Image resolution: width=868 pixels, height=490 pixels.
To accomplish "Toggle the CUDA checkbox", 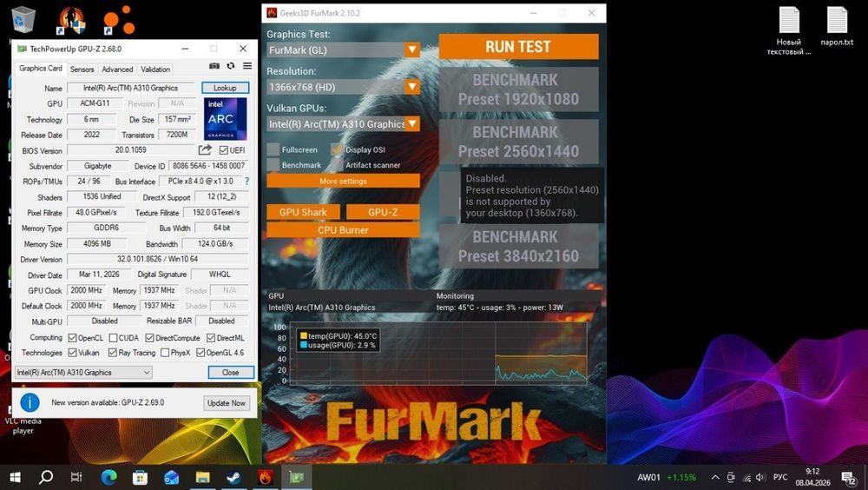I will click(113, 338).
